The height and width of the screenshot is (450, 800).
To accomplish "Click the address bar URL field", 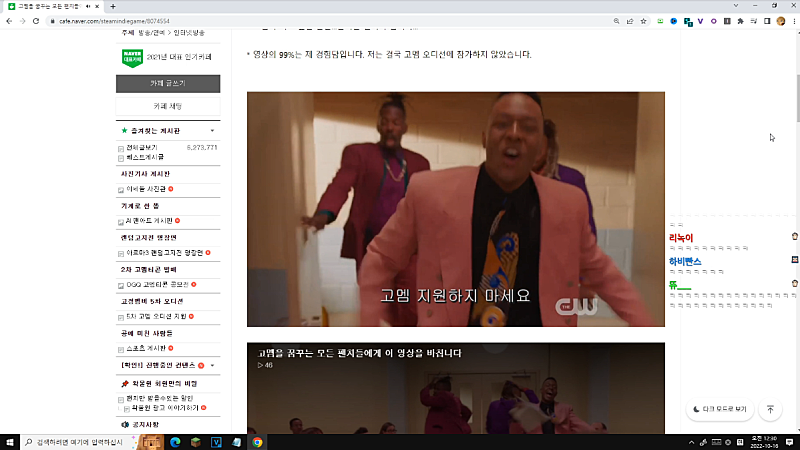I will [x=327, y=21].
